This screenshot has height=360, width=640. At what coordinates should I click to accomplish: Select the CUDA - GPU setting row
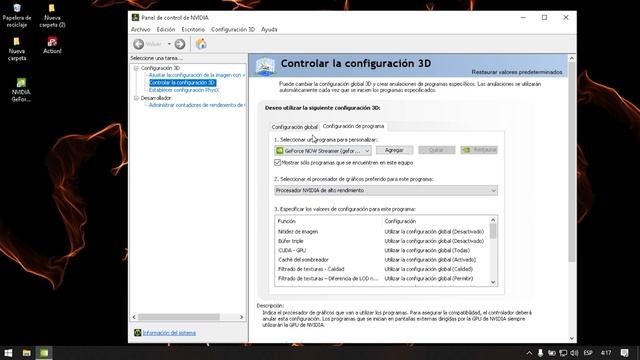pyautogui.click(x=381, y=250)
